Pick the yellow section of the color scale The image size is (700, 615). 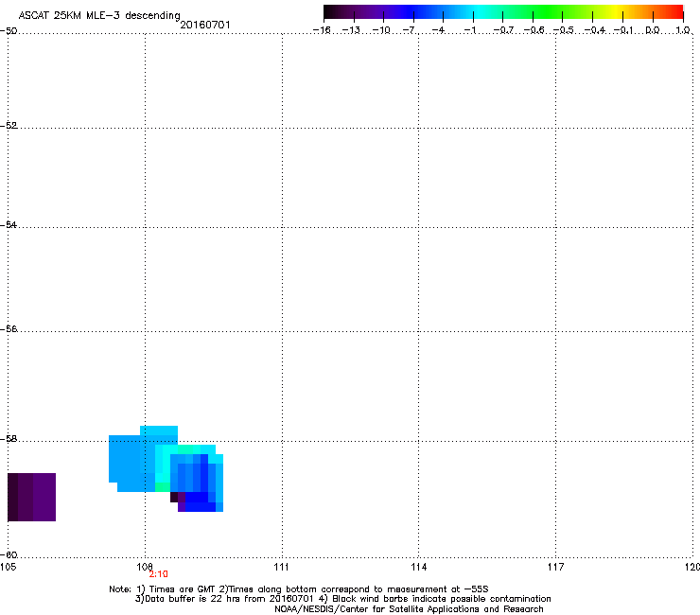click(616, 11)
